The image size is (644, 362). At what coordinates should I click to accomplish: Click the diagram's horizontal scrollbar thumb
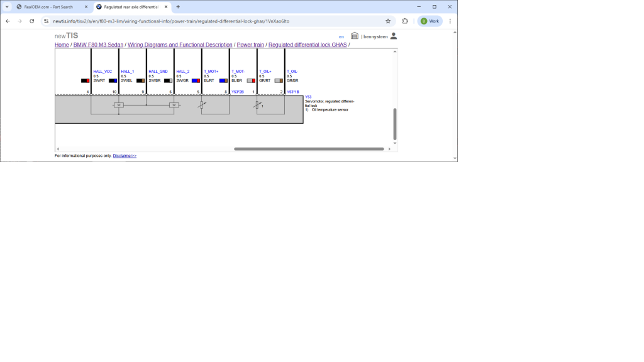coord(309,149)
